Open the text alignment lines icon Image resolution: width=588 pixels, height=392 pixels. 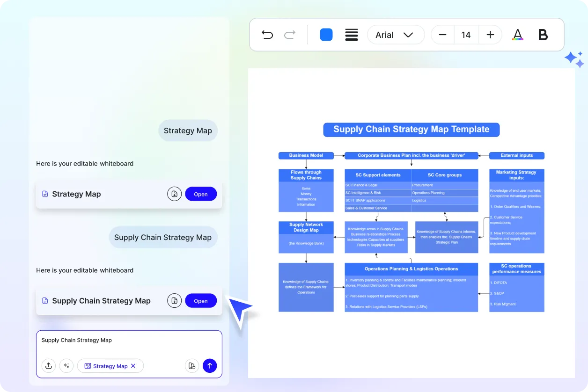(352, 35)
